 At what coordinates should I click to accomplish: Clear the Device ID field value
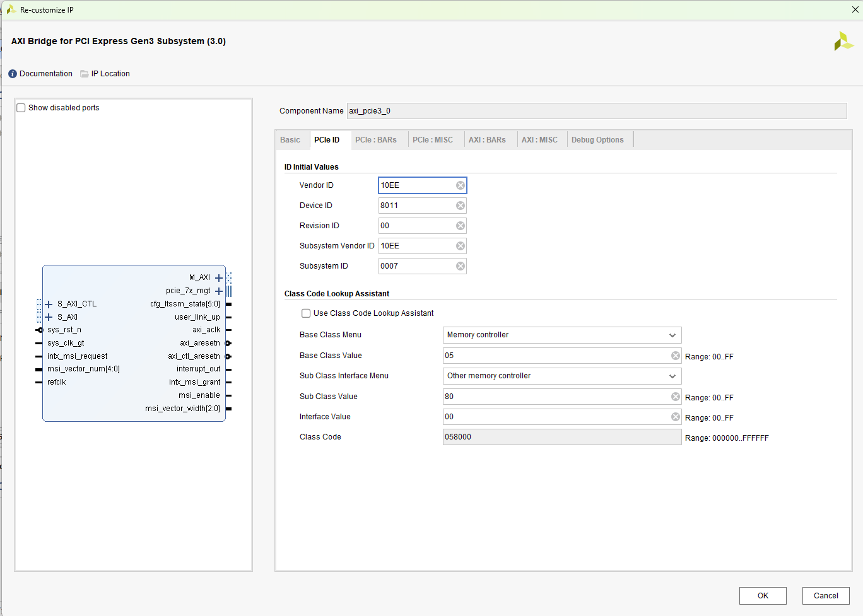tap(461, 206)
